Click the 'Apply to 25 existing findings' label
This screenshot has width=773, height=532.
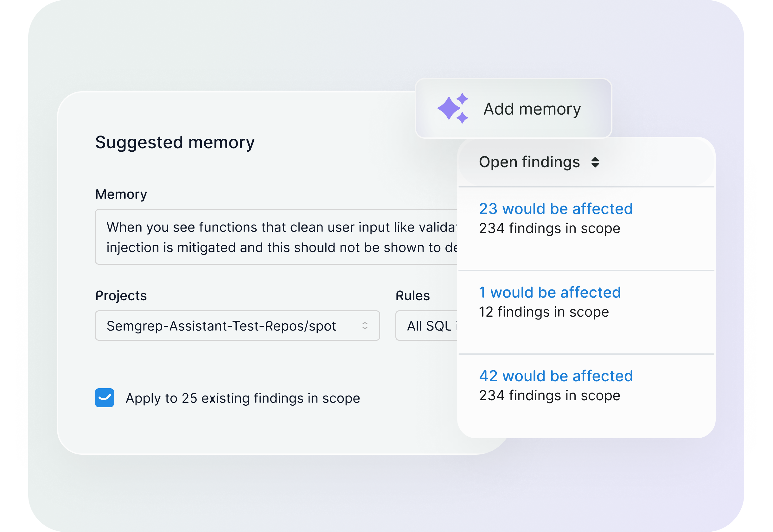243,398
